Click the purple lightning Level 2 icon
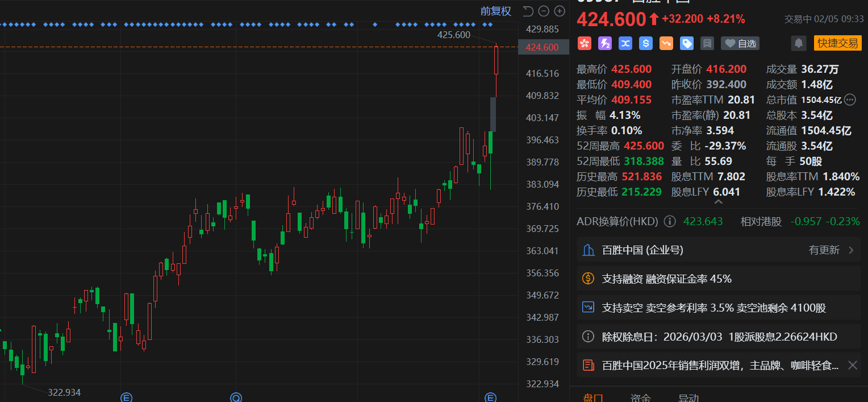Screen dimensions: 868x402 (605, 43)
